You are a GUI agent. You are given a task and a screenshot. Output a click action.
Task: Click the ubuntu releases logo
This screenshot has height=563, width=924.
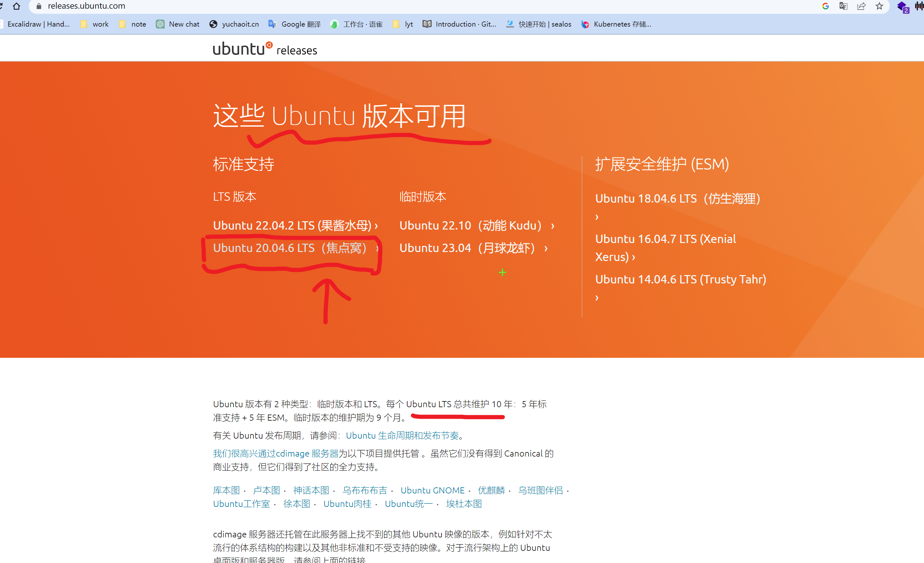point(265,49)
